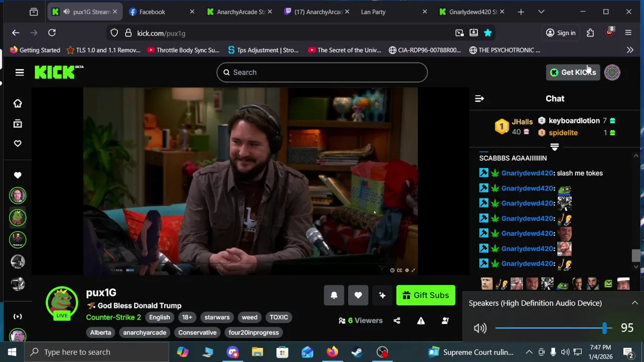Show hidden system tray icons
The image size is (644, 362).
pyautogui.click(x=529, y=352)
